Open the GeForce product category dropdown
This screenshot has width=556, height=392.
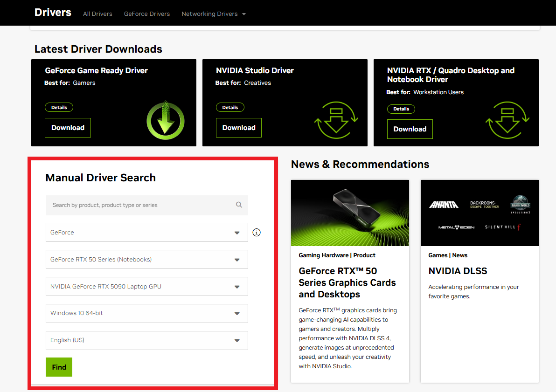tap(147, 233)
